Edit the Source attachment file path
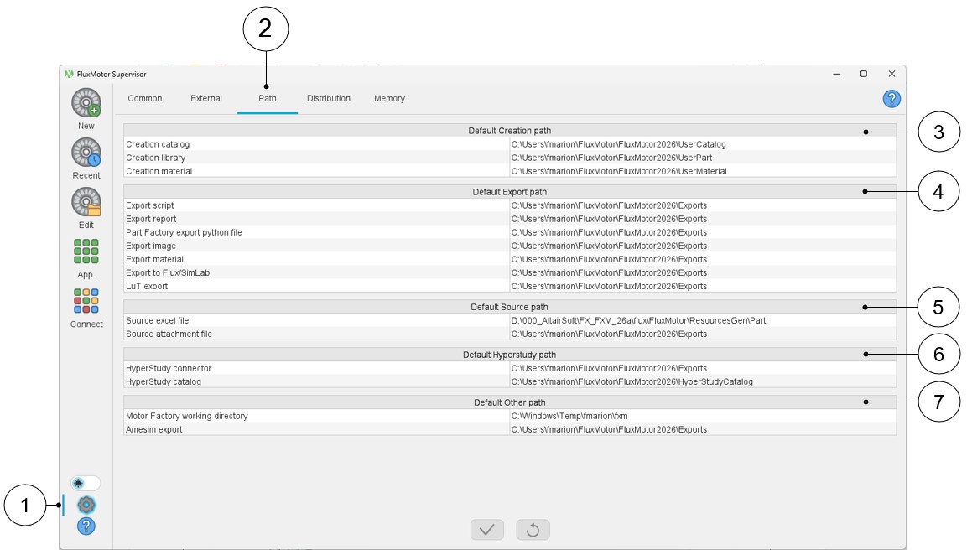967x560 pixels. [703, 334]
